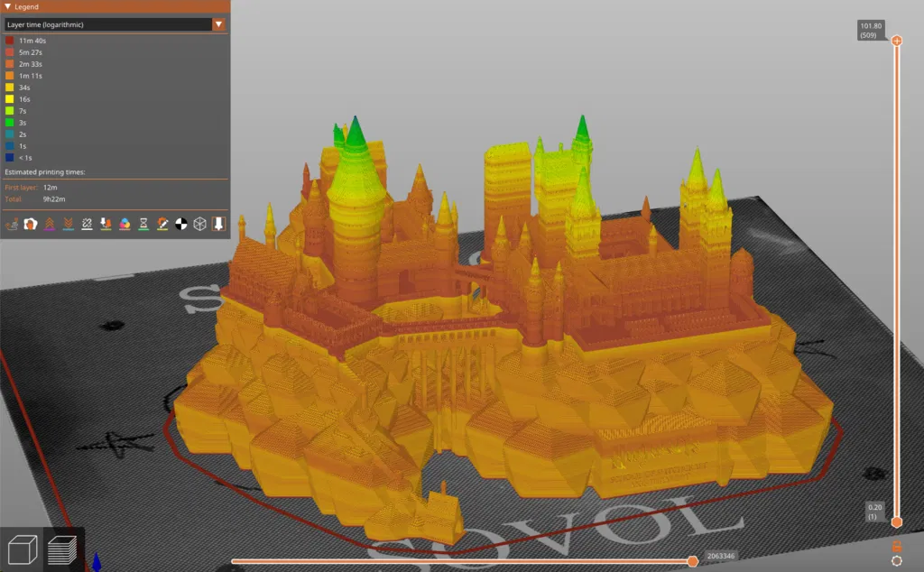Select the upper thumb of vertical layer slider

[897, 41]
